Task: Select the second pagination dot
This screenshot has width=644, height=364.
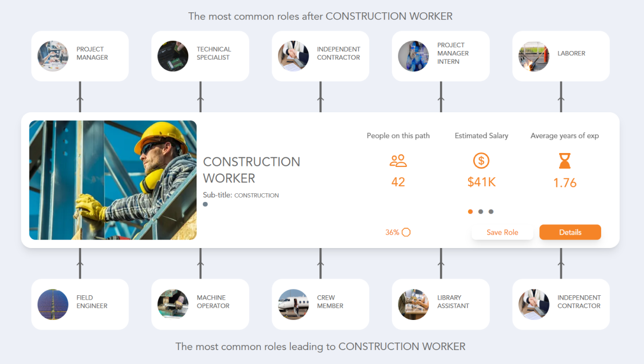Action: (480, 212)
